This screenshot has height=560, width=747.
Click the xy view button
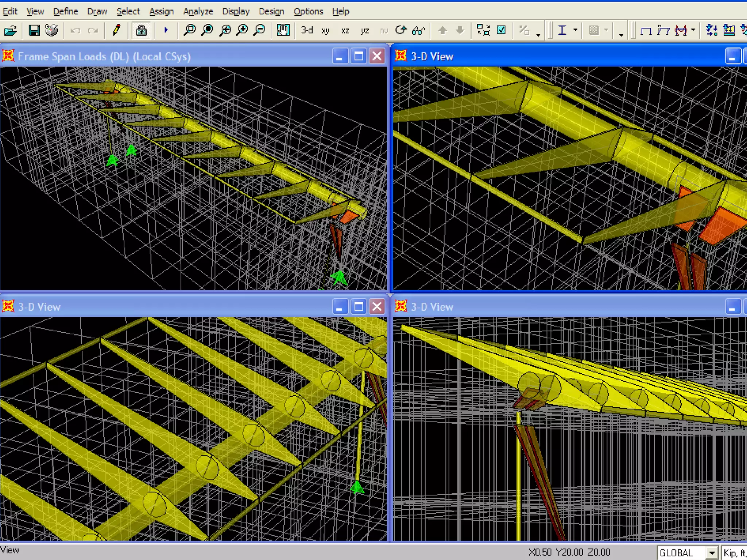click(x=326, y=31)
